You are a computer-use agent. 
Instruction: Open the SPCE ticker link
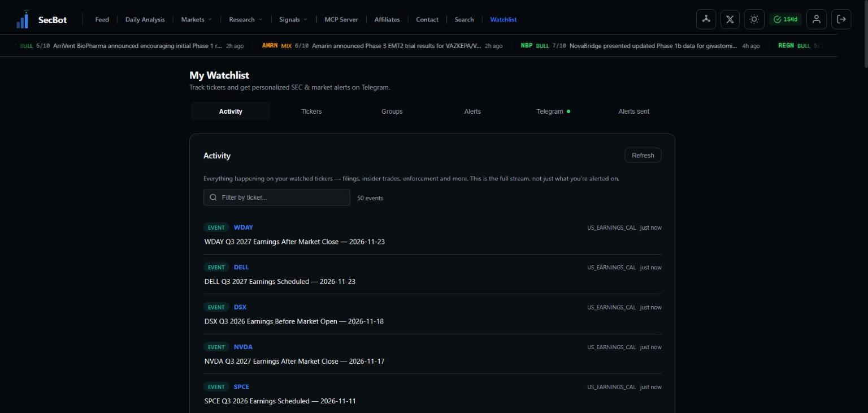coord(241,387)
